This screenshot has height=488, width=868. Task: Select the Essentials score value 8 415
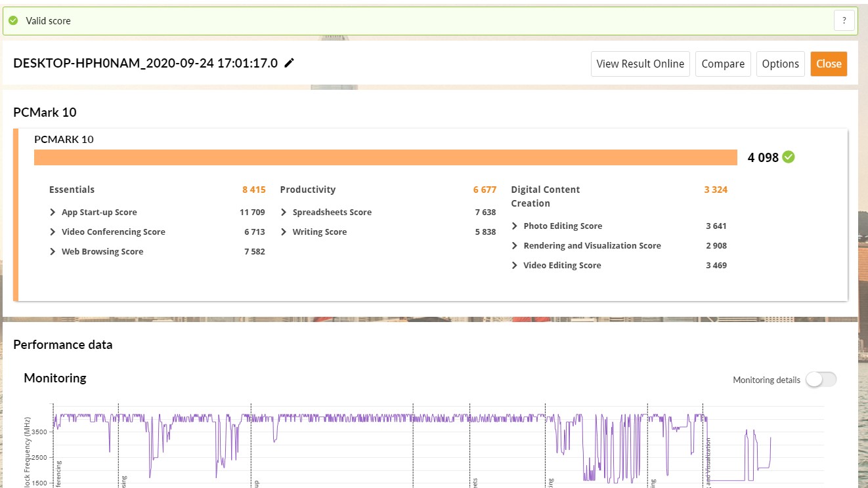[254, 190]
